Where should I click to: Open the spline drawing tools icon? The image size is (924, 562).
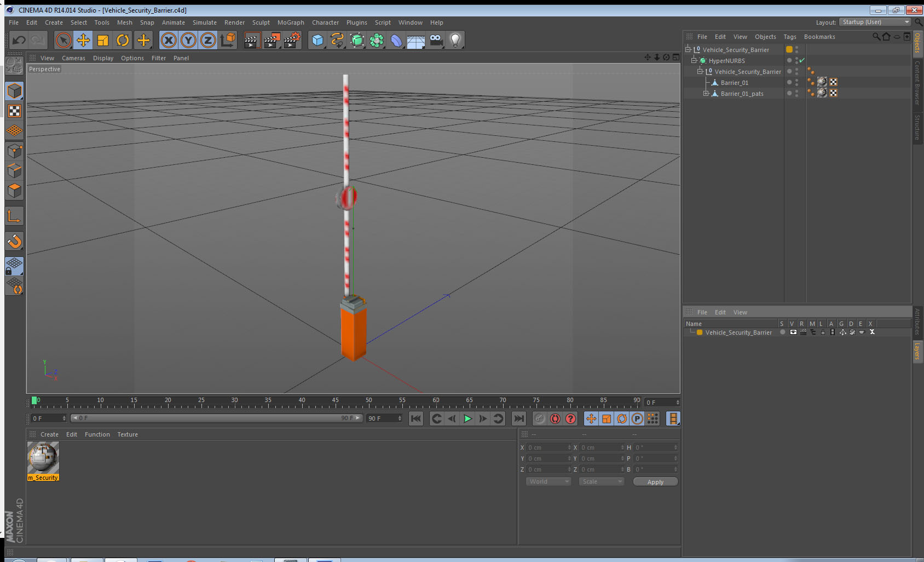coord(337,40)
